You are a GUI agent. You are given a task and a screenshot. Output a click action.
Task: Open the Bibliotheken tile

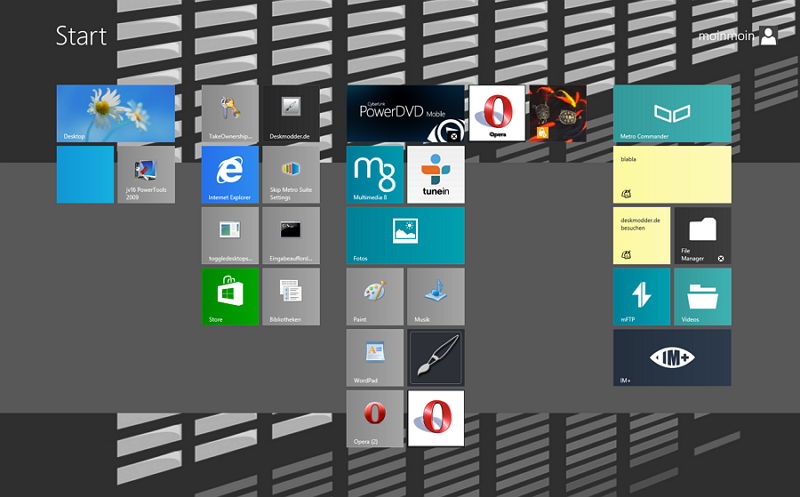pos(291,296)
